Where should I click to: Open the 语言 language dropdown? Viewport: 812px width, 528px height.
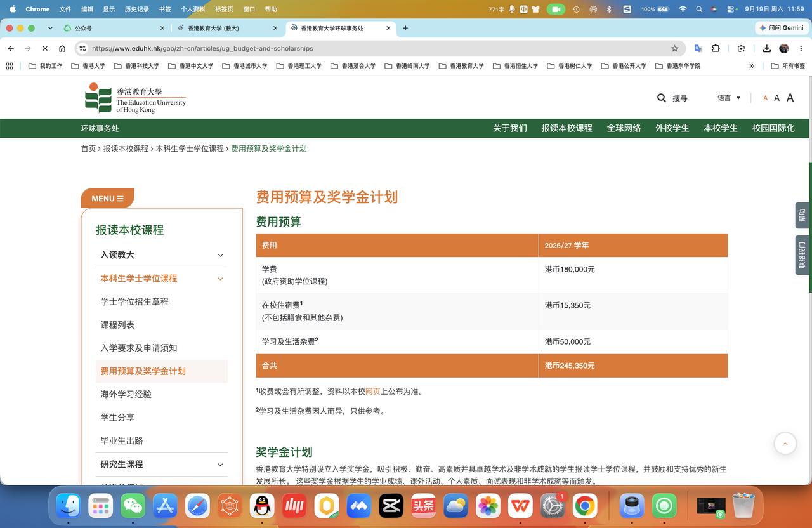[729, 98]
